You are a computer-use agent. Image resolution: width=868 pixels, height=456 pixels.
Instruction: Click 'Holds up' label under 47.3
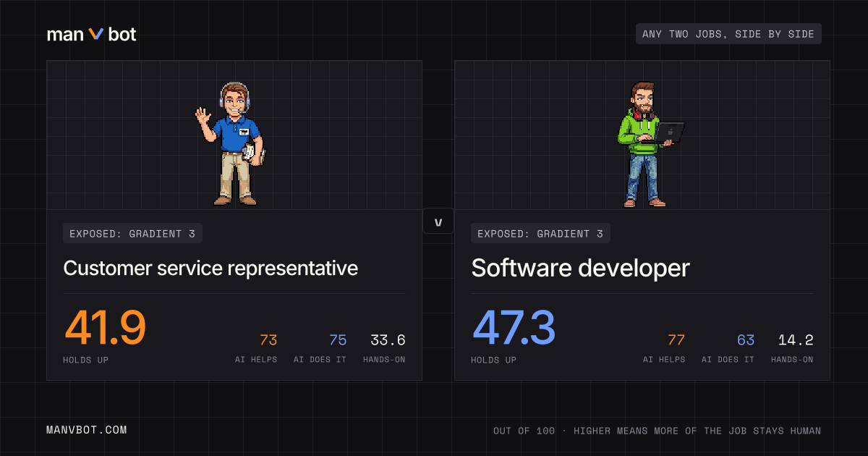(494, 360)
